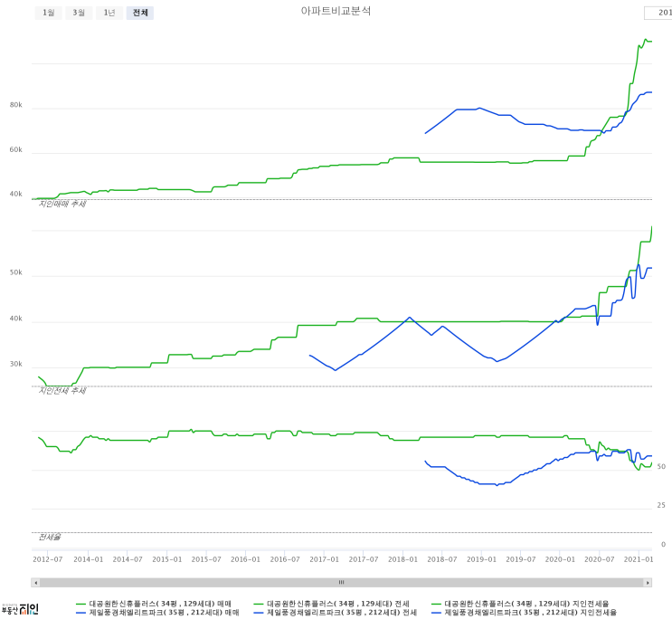Image resolution: width=672 pixels, height=629 pixels.
Task: Select the 1년 range button
Action: point(109,13)
